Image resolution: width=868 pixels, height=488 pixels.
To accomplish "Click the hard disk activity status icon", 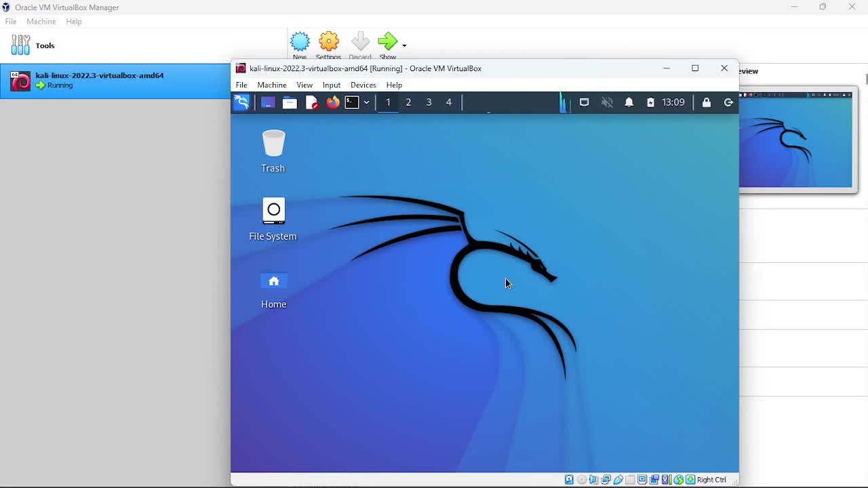I will [569, 480].
